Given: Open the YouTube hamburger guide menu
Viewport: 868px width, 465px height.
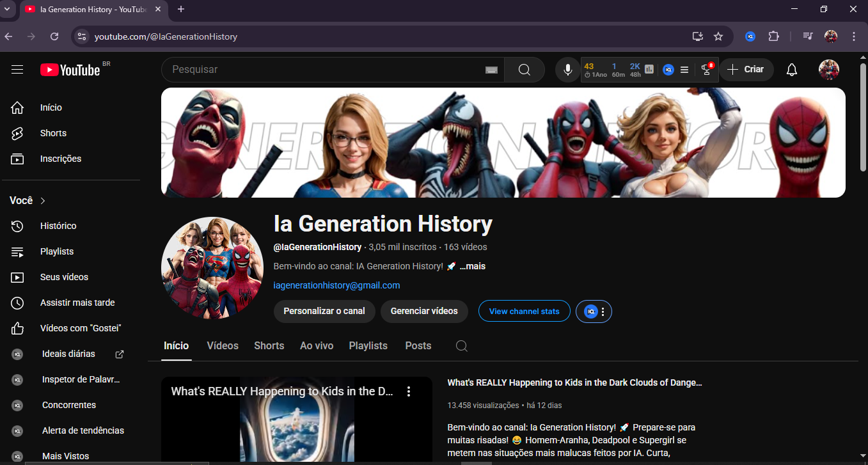Looking at the screenshot, I should 17,70.
